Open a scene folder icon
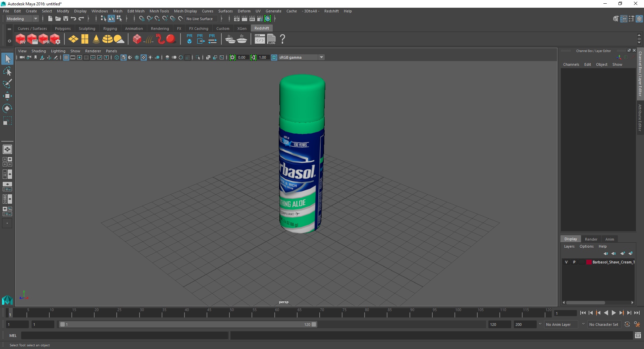The width and height of the screenshot is (644, 349). click(x=58, y=19)
